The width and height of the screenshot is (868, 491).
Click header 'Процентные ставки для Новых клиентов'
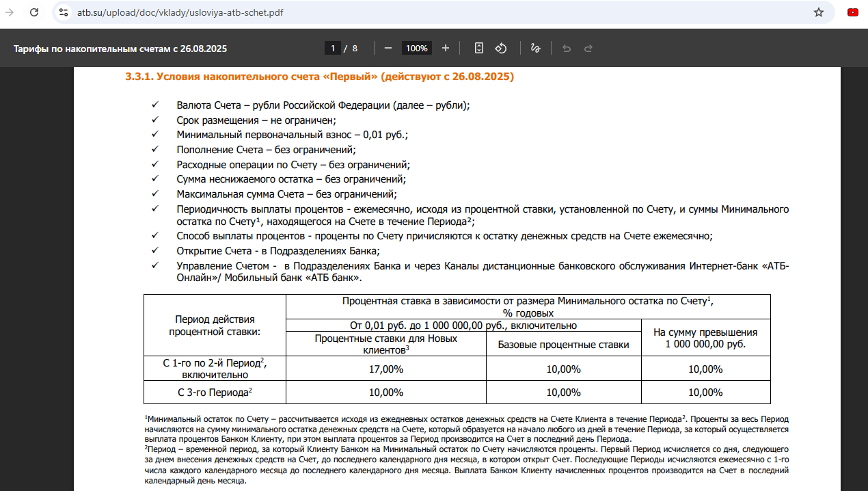(x=386, y=344)
